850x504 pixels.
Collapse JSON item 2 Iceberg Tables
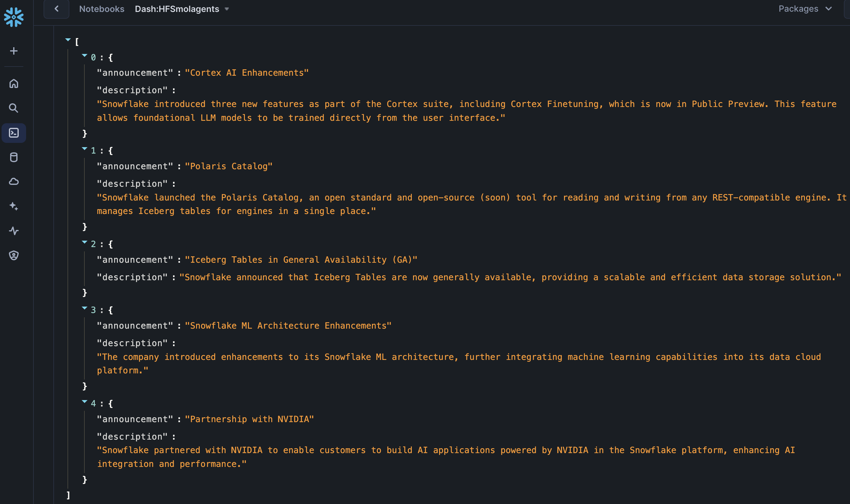coord(85,242)
